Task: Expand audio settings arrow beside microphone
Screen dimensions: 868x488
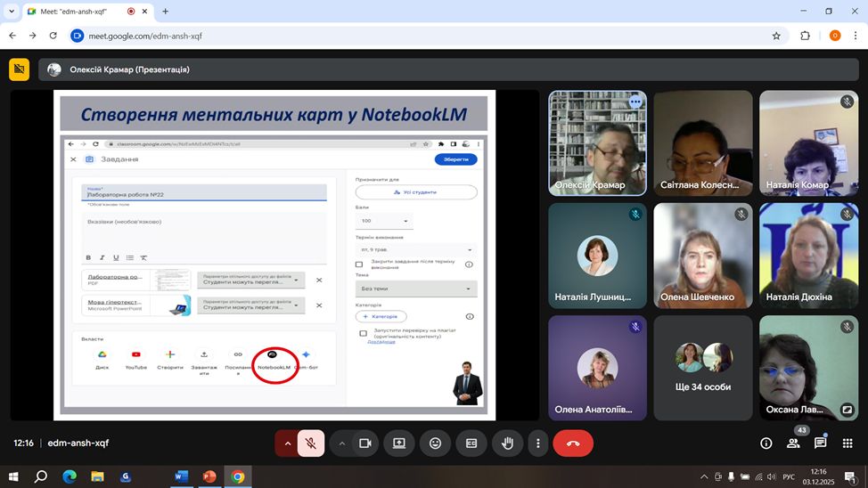Action: tap(287, 443)
